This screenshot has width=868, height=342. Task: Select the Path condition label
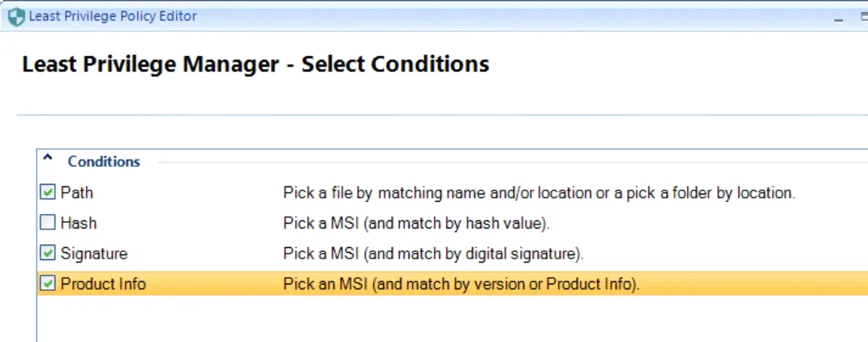[76, 193]
